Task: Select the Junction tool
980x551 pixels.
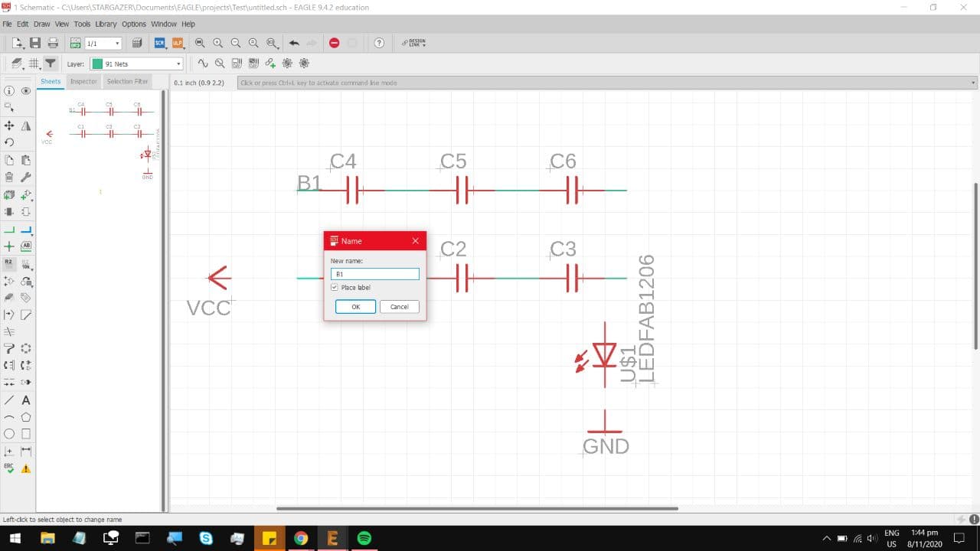Action: click(x=9, y=246)
